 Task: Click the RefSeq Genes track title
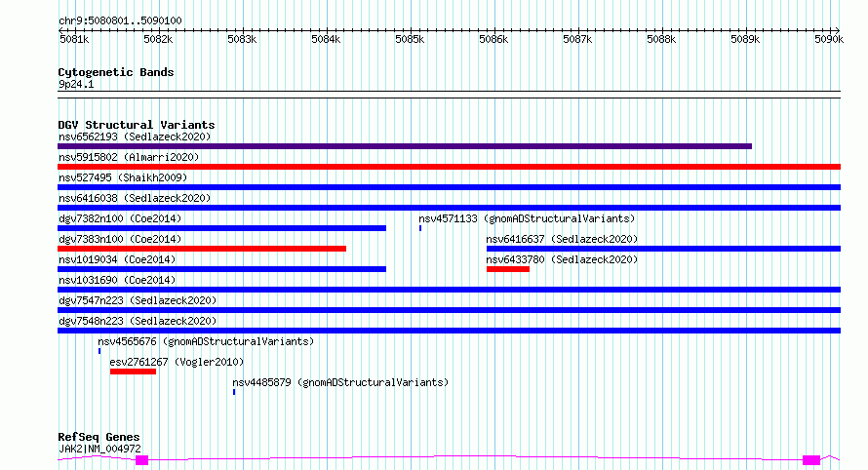(99, 438)
